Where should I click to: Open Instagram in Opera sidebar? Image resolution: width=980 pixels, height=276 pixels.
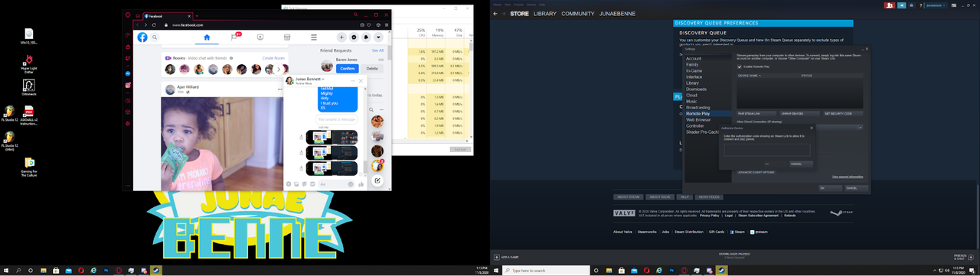click(x=128, y=86)
